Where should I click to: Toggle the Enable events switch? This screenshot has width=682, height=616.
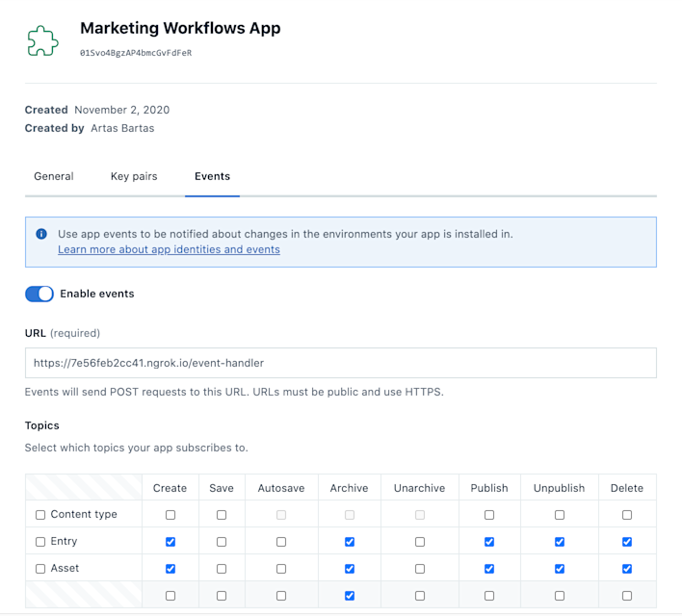39,294
